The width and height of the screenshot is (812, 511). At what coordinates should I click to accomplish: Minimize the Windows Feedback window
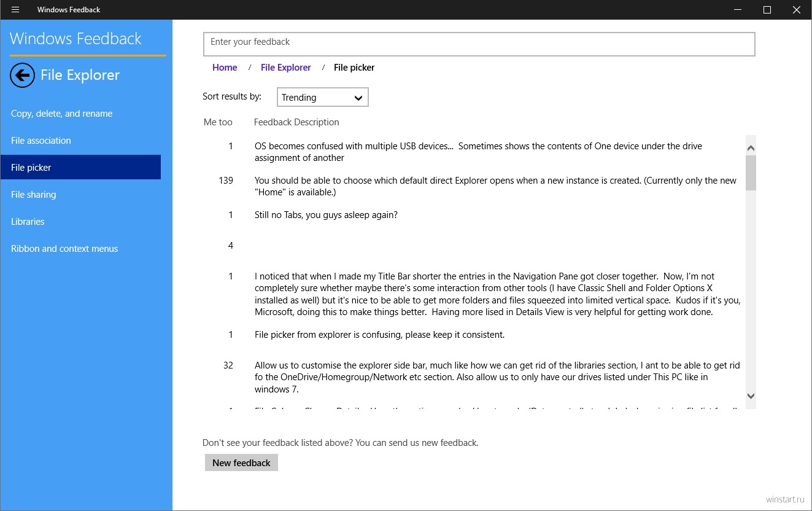pos(738,10)
